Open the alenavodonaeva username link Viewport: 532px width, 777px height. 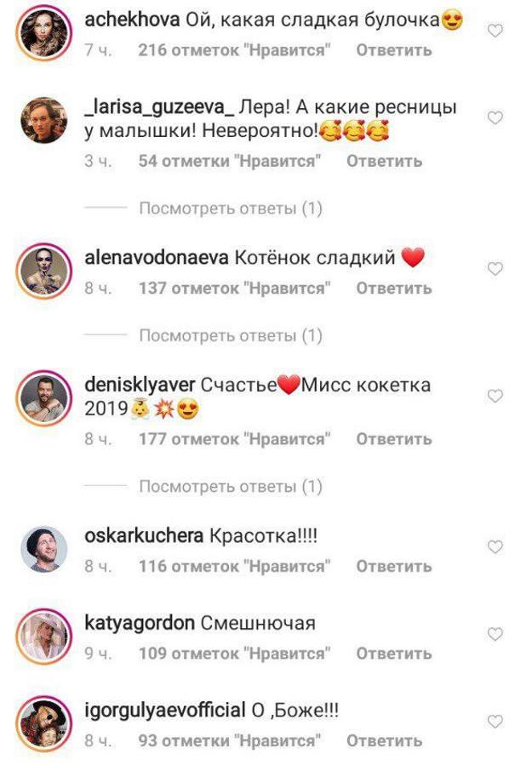point(157,258)
